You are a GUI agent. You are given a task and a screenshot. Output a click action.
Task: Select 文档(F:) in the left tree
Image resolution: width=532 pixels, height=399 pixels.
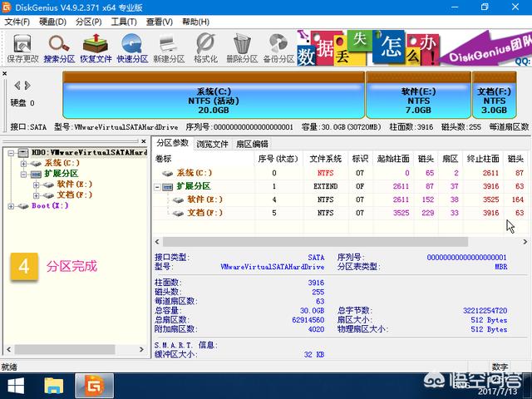pos(74,195)
